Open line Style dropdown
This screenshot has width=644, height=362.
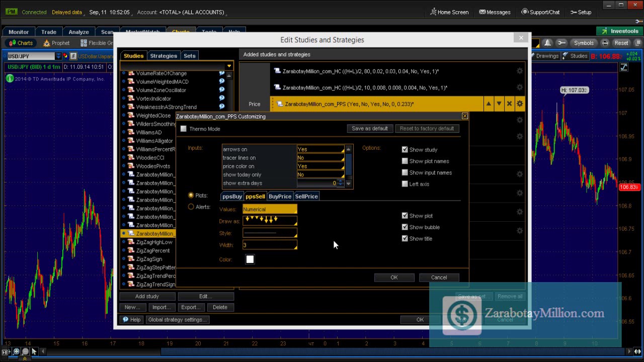click(270, 233)
